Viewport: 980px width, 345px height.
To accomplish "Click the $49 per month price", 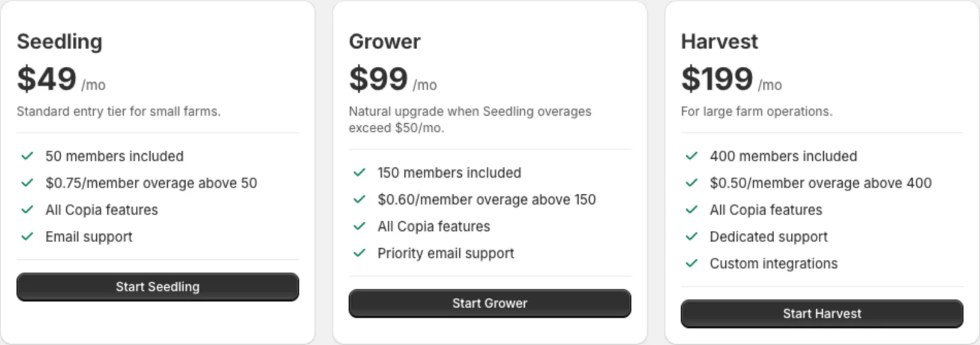I will point(61,79).
